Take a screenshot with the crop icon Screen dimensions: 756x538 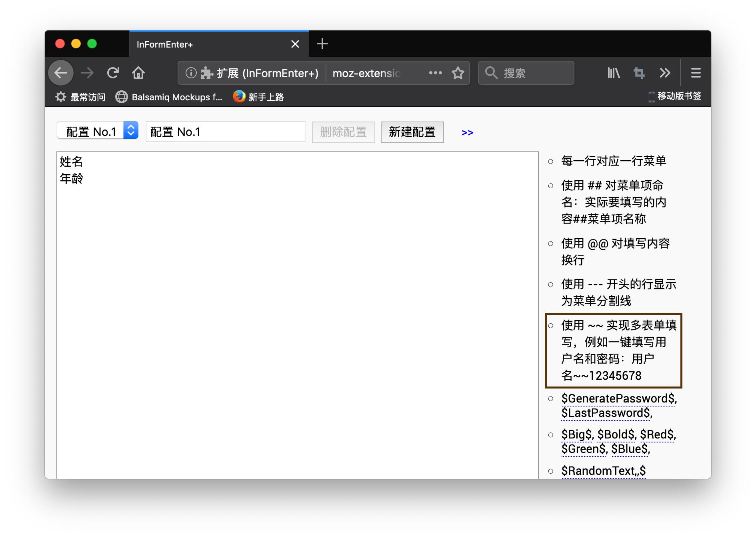click(x=639, y=73)
